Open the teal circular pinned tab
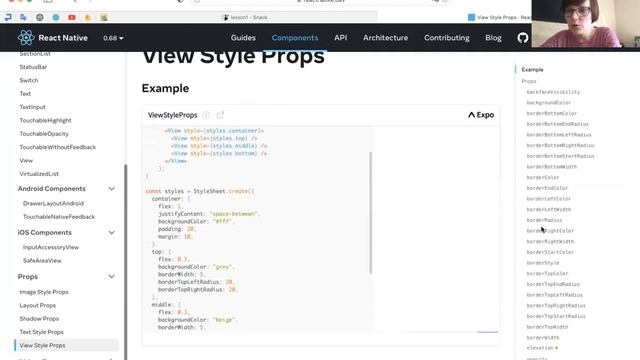The height and width of the screenshot is (360, 640). click(x=56, y=17)
